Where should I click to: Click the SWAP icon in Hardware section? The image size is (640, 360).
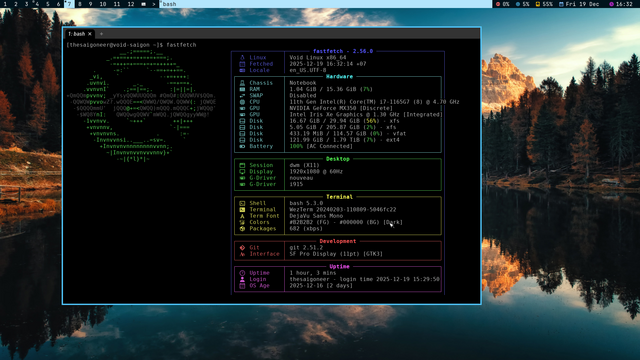tap(242, 96)
